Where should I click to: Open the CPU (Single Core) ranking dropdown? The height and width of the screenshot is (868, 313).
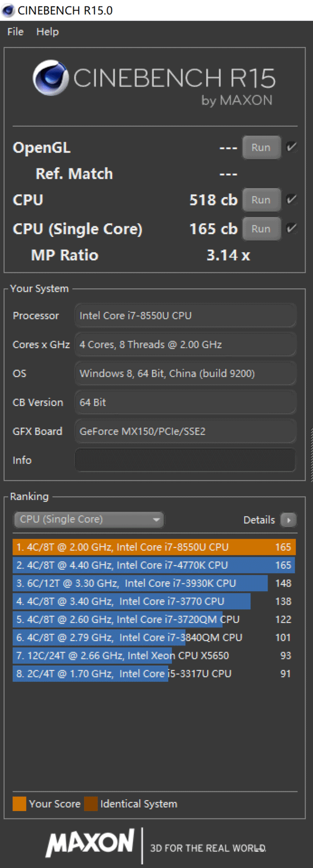[x=89, y=519]
